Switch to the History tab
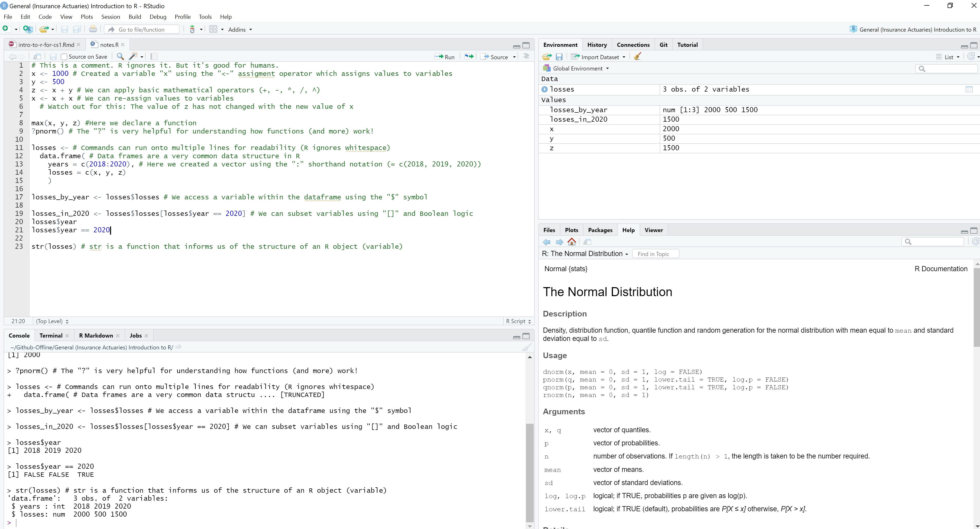This screenshot has height=529, width=980. 597,45
